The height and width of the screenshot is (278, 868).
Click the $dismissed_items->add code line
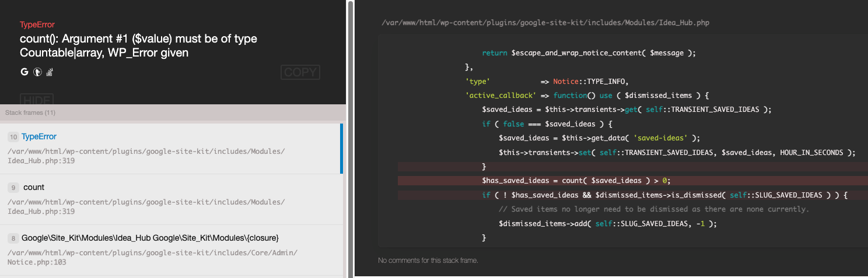point(607,223)
